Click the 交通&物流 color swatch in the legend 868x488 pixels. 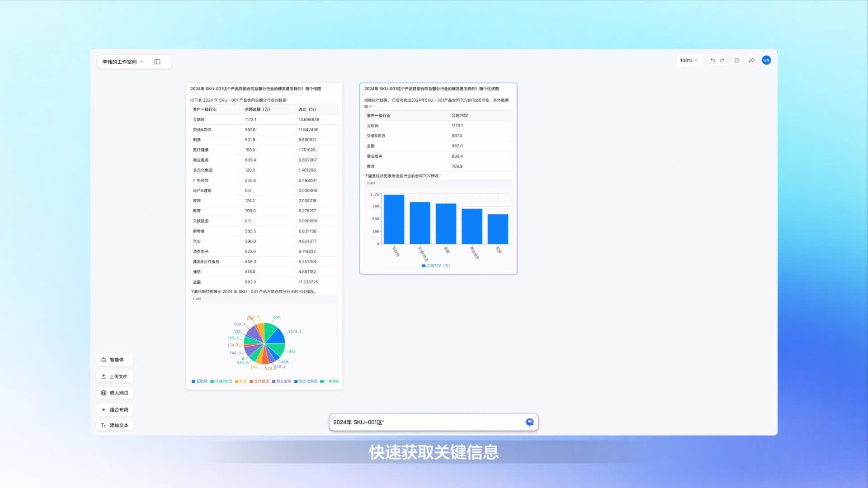(x=212, y=381)
